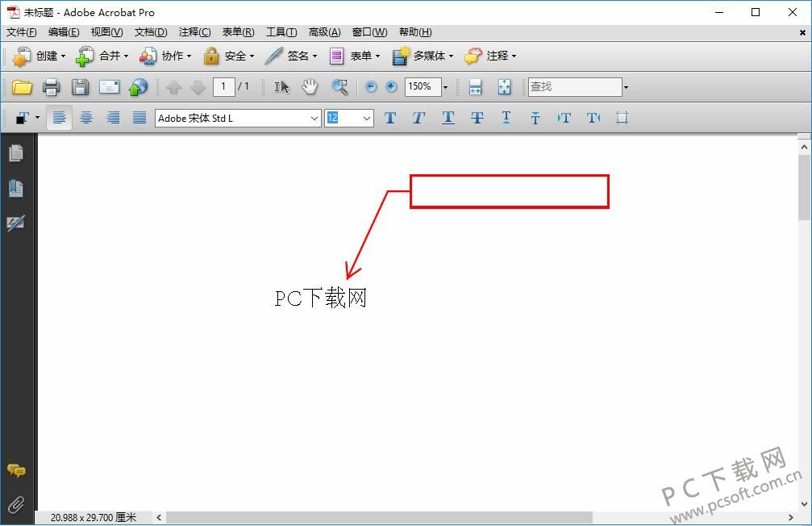This screenshot has height=526, width=812.
Task: Align text right
Action: click(x=113, y=118)
